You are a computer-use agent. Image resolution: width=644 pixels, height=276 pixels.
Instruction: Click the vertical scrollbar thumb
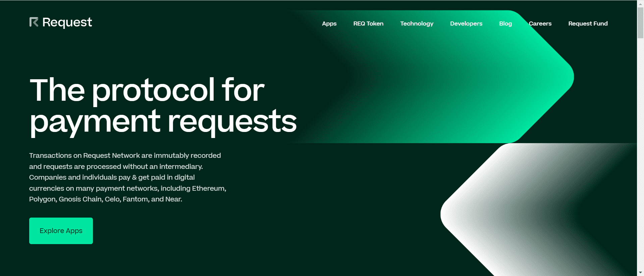(640, 22)
